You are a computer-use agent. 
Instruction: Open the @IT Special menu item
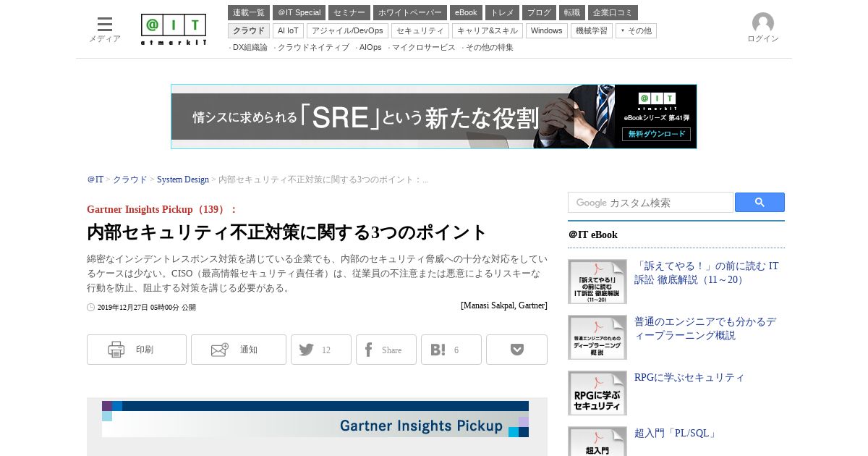[299, 12]
